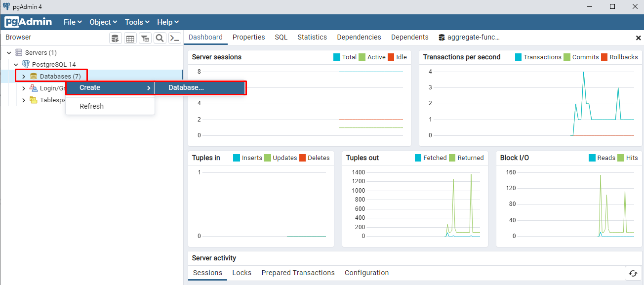Launch the PSQL Tool terminal icon
The image size is (644, 285).
(174, 38)
